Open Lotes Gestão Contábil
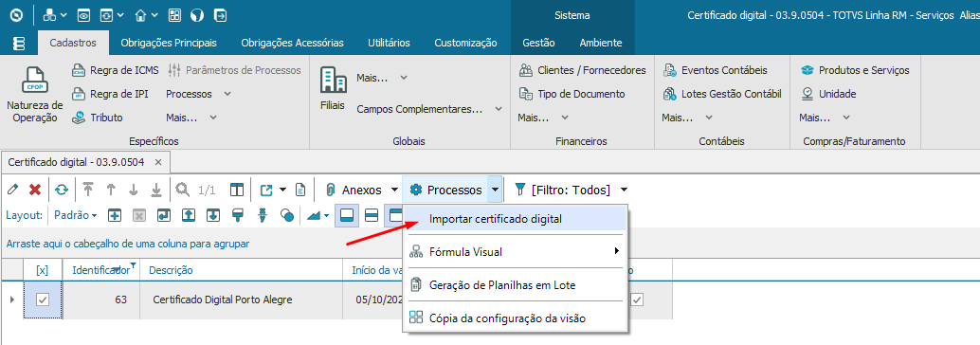 722,94
